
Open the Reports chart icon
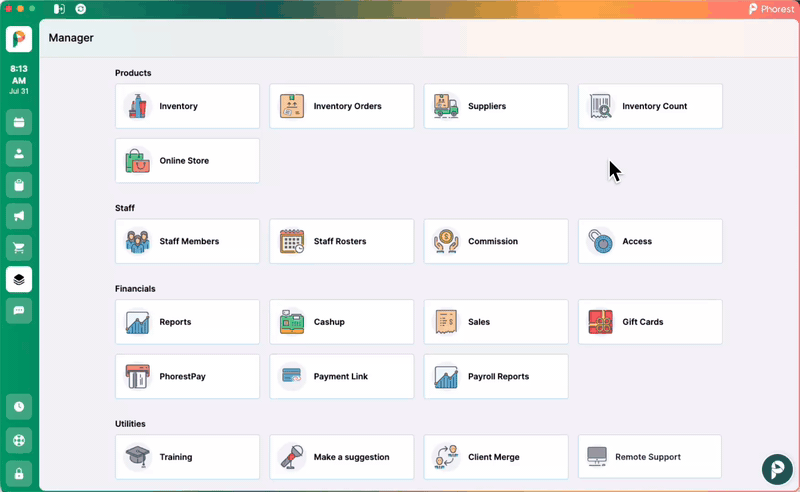coord(138,322)
